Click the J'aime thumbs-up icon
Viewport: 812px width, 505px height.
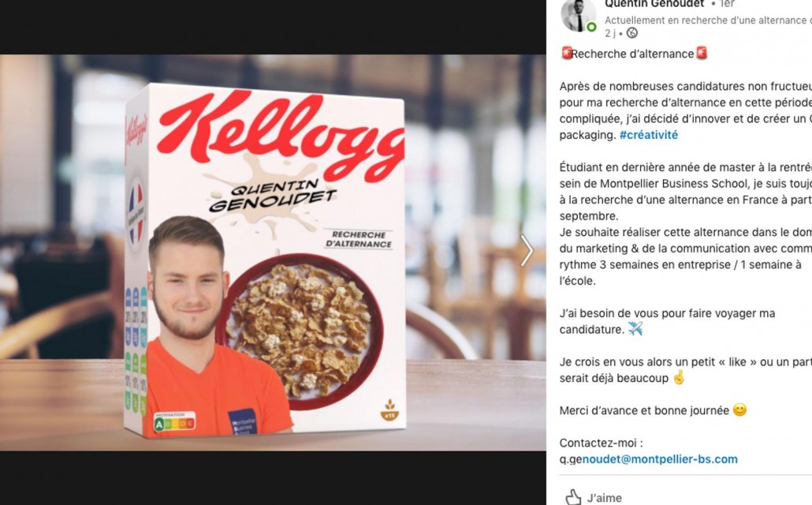point(573,498)
